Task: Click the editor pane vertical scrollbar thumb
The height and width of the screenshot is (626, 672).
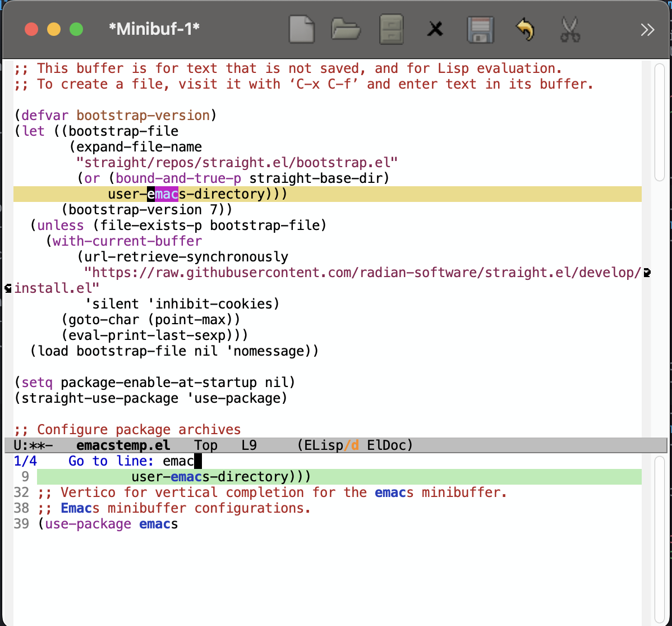Action: (660, 122)
